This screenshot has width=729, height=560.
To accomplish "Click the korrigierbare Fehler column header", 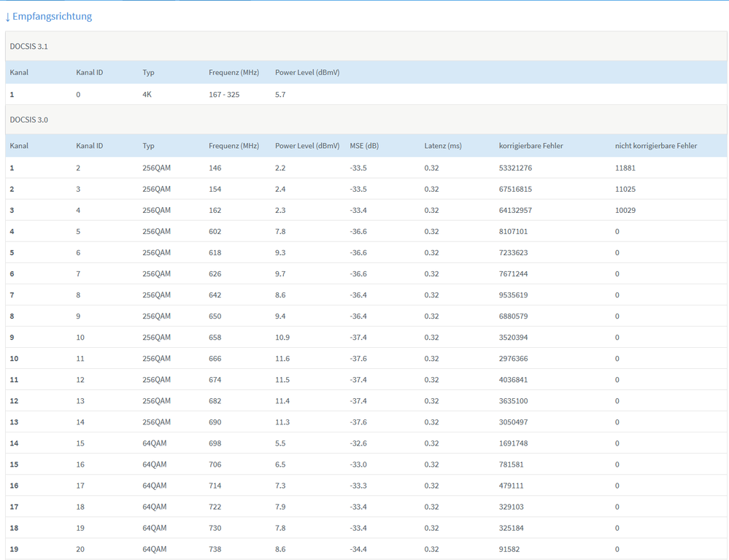I will (x=531, y=146).
